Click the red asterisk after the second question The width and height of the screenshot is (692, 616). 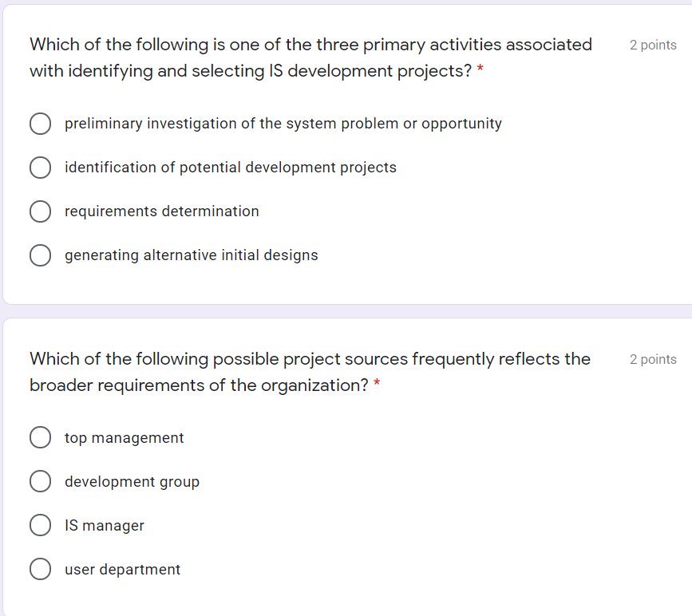coord(376,385)
